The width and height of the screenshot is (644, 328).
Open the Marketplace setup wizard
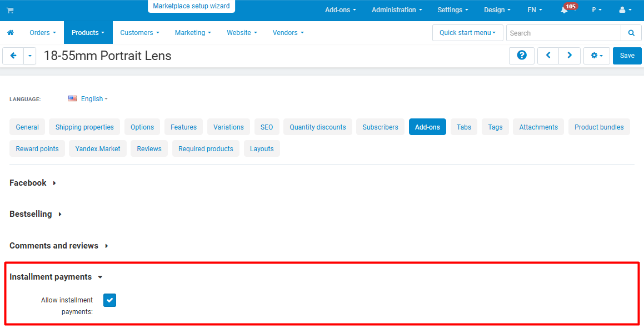click(x=191, y=6)
